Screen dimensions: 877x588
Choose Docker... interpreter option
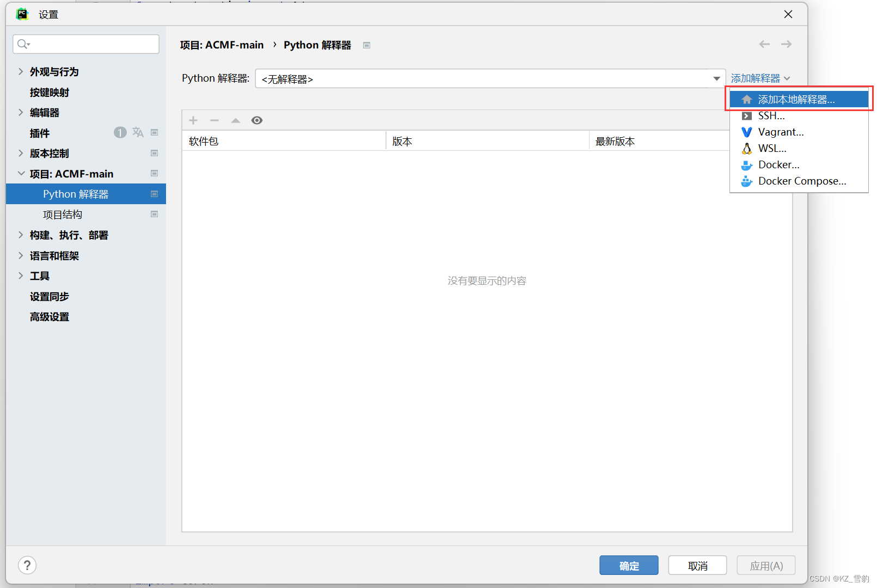pos(799,165)
